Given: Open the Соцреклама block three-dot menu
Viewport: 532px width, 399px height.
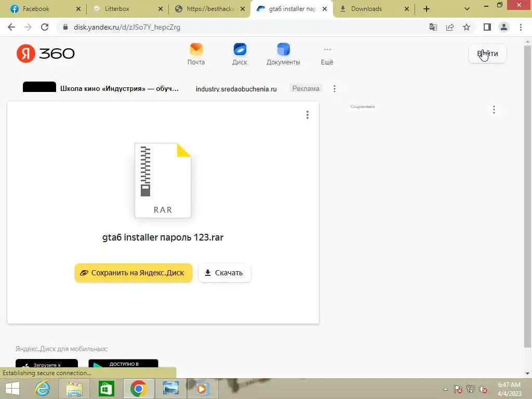Looking at the screenshot, I should tap(494, 110).
